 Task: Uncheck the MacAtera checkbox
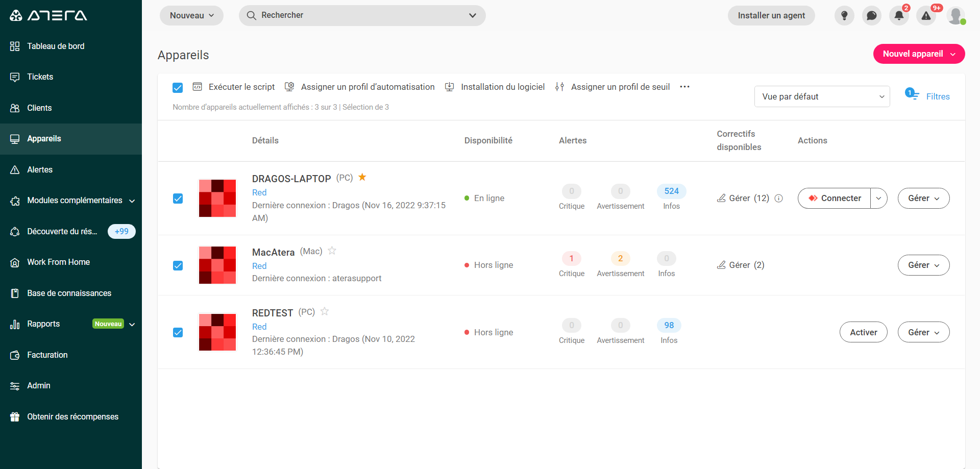pyautogui.click(x=178, y=265)
